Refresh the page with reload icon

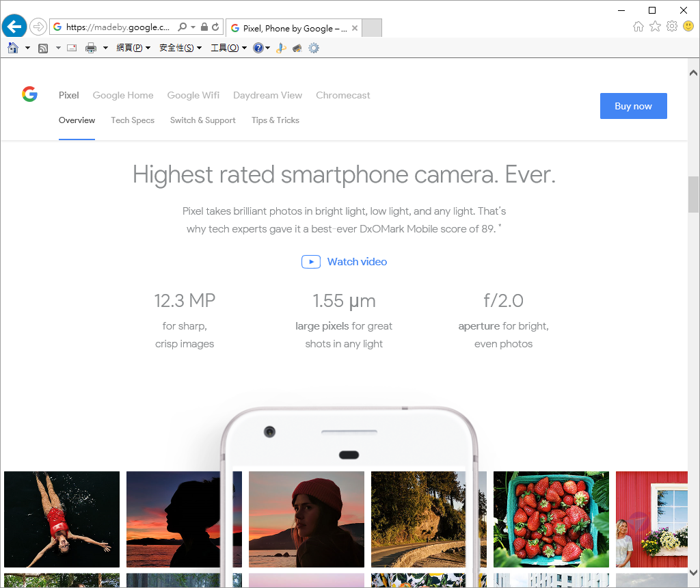pyautogui.click(x=215, y=27)
